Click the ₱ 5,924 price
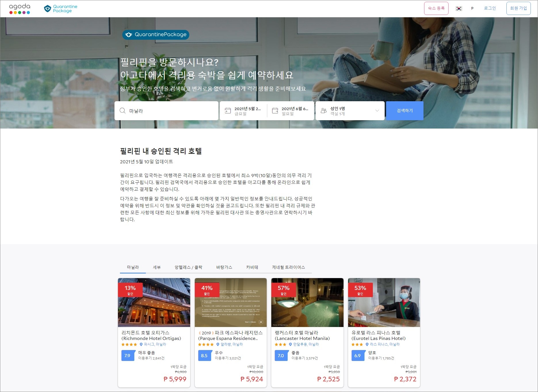Viewport: 538px width, 392px height. [252, 379]
